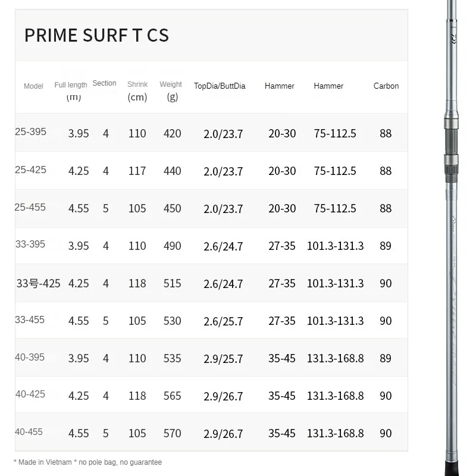Select the 25-425 model row label
This screenshot has width=476, height=476.
coord(30,170)
